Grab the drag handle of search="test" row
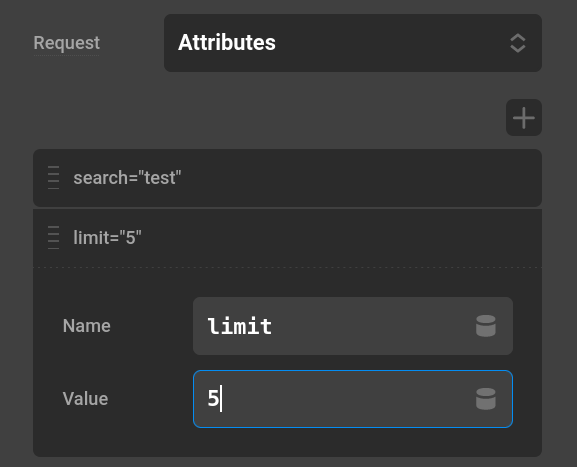 [53, 177]
